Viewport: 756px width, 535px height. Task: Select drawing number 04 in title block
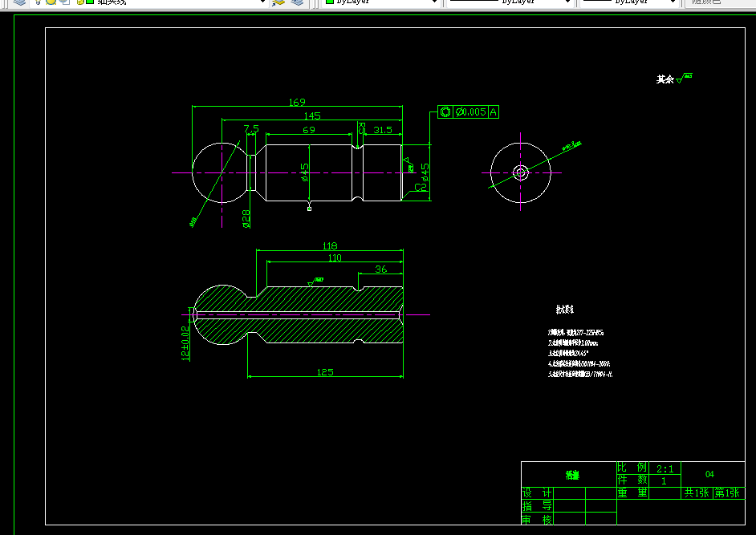tap(709, 474)
